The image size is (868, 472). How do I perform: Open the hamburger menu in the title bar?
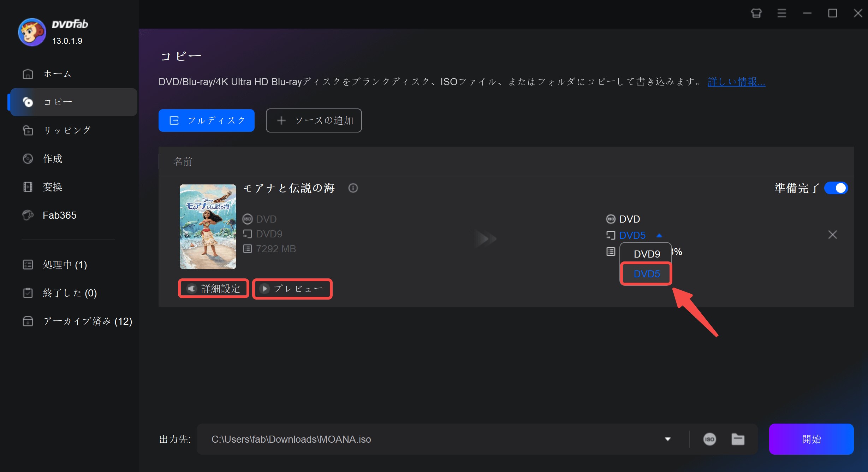781,13
